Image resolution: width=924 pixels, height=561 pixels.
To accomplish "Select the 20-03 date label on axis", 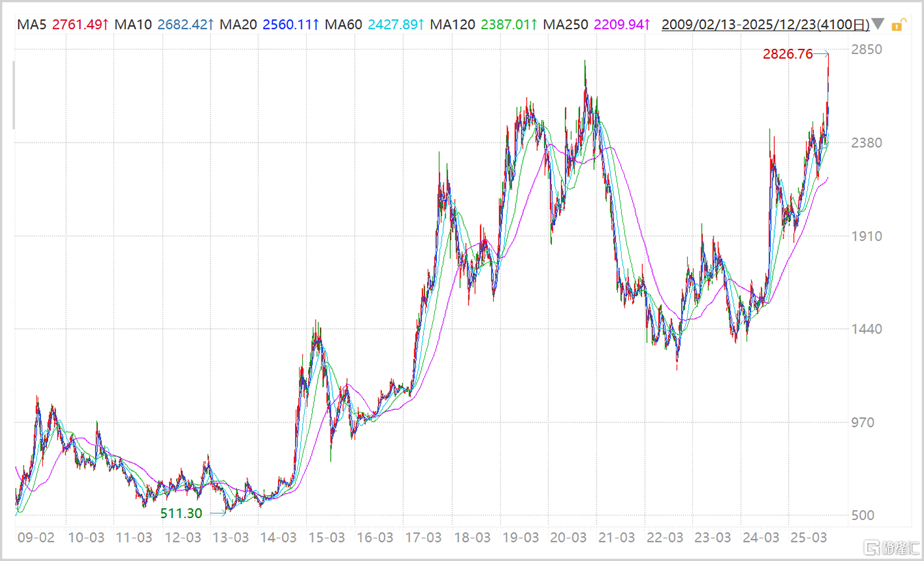I will pos(568,537).
